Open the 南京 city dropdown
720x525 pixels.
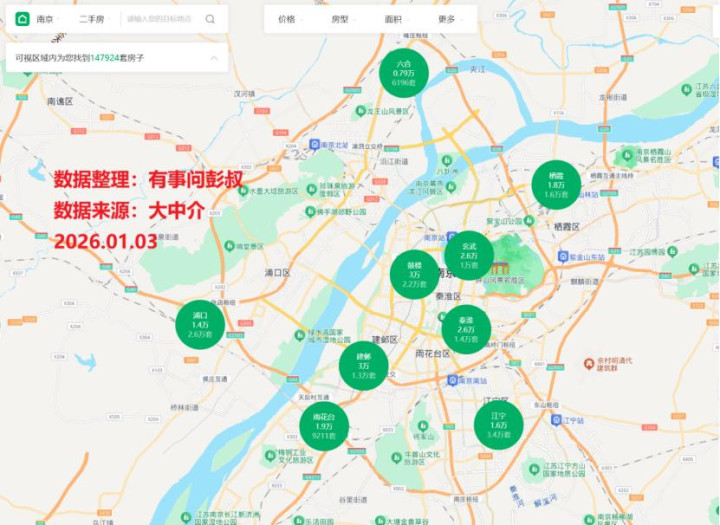click(x=48, y=19)
